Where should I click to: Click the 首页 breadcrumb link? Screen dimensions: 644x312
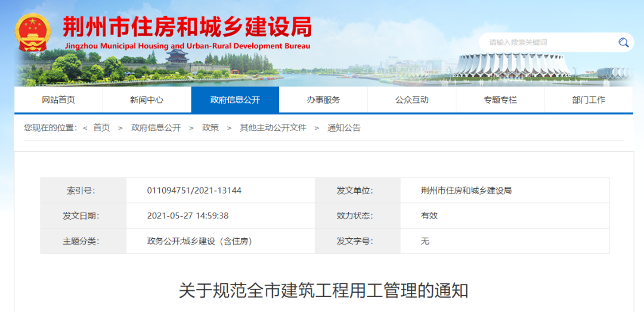click(x=101, y=128)
